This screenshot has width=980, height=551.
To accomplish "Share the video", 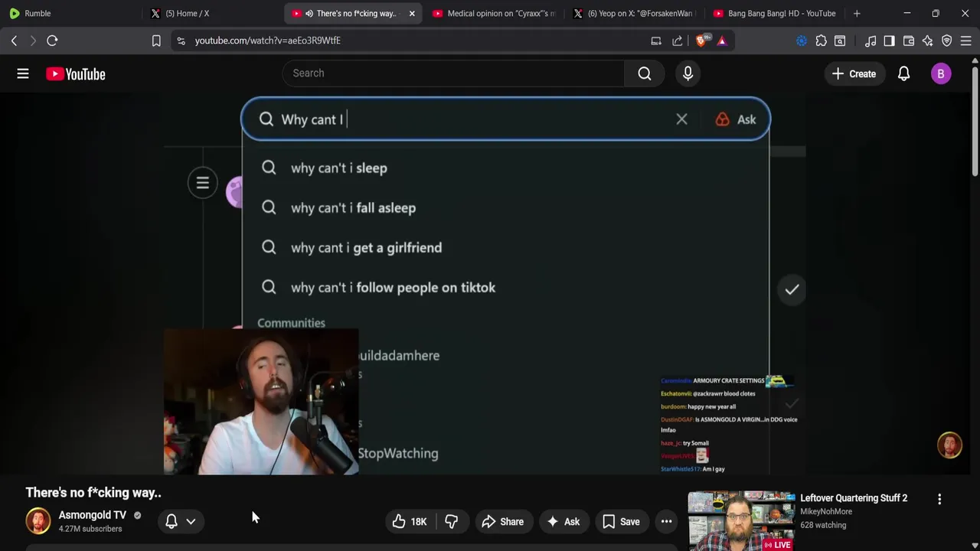I will point(503,521).
